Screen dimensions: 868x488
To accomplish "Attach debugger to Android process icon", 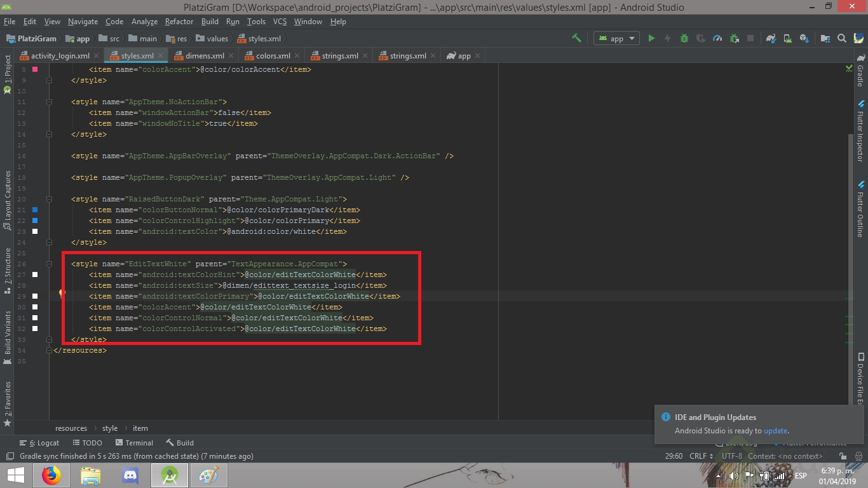I will 734,38.
